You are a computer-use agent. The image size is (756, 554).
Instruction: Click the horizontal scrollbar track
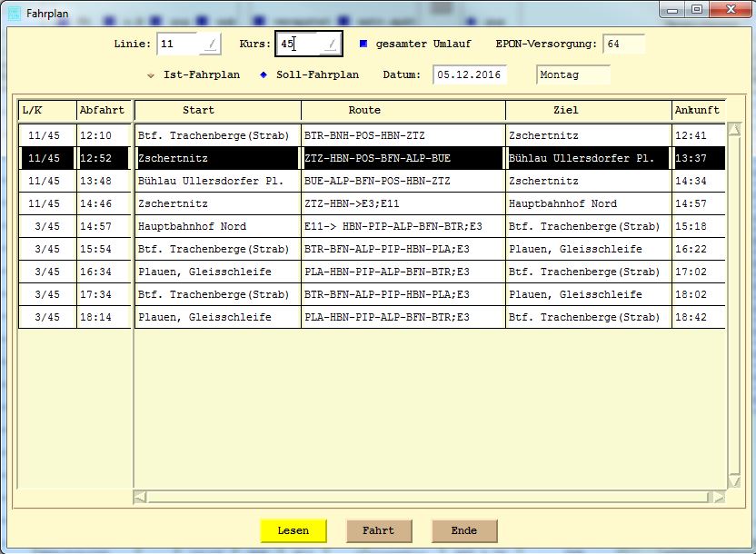pyautogui.click(x=427, y=497)
